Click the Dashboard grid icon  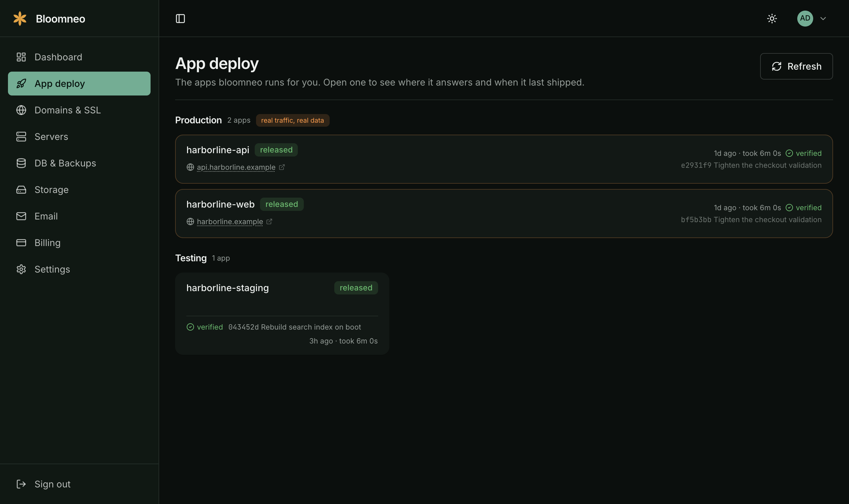(21, 57)
